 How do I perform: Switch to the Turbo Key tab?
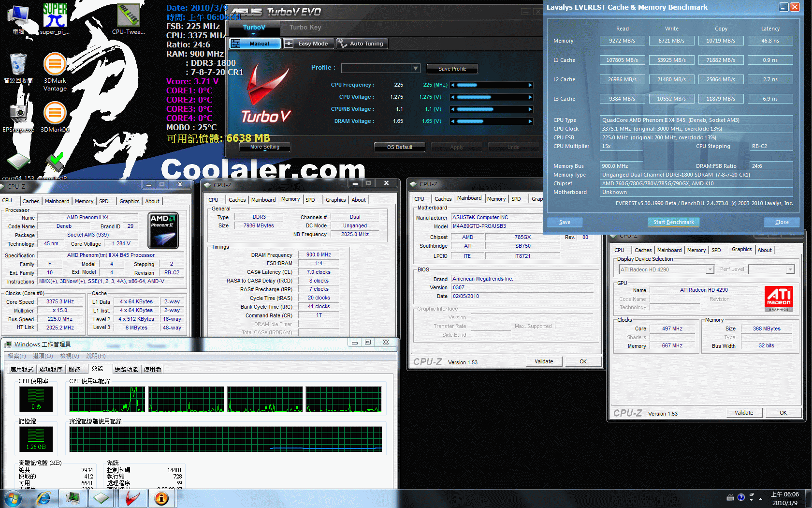coord(305,28)
